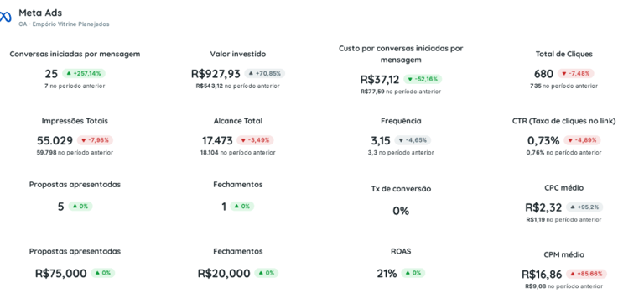Image resolution: width=644 pixels, height=304 pixels.
Task: Click the -7,98% badge for Impressões Totais
Action: (x=95, y=140)
